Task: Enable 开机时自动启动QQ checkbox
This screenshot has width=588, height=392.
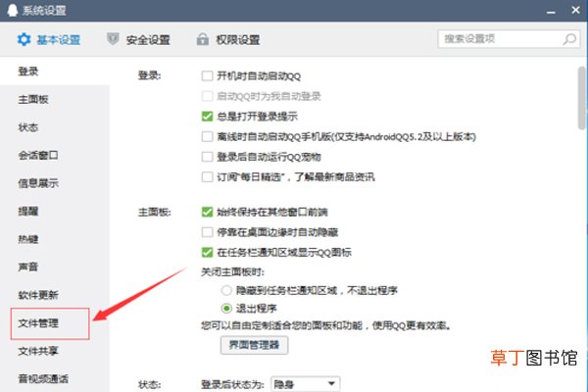Action: (207, 76)
